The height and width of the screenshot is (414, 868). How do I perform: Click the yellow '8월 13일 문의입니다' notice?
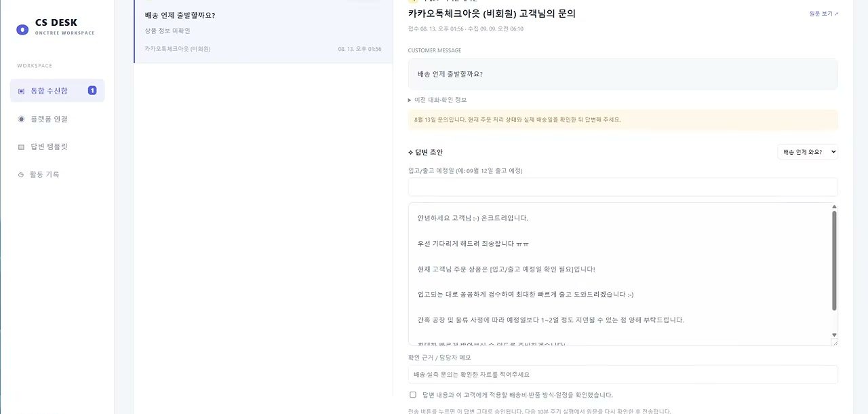click(623, 119)
